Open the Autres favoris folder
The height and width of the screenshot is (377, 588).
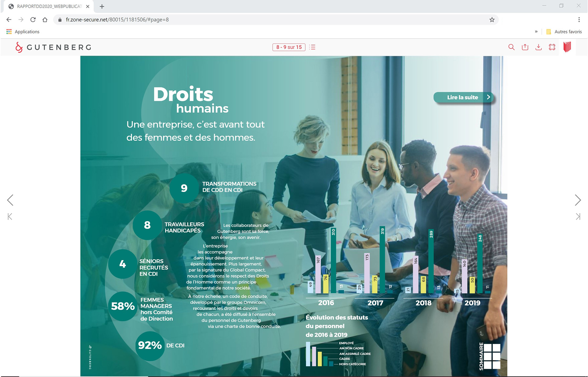point(564,32)
